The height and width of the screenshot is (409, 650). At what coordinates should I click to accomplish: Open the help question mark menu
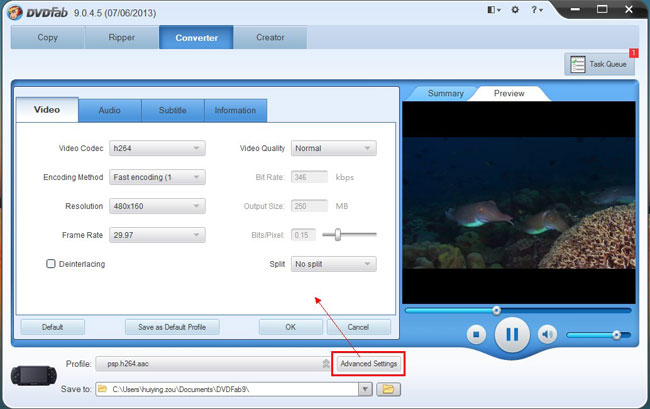pyautogui.click(x=537, y=10)
